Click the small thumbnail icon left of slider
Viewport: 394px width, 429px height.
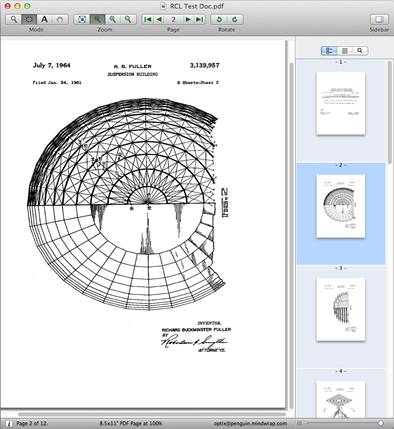(300, 423)
